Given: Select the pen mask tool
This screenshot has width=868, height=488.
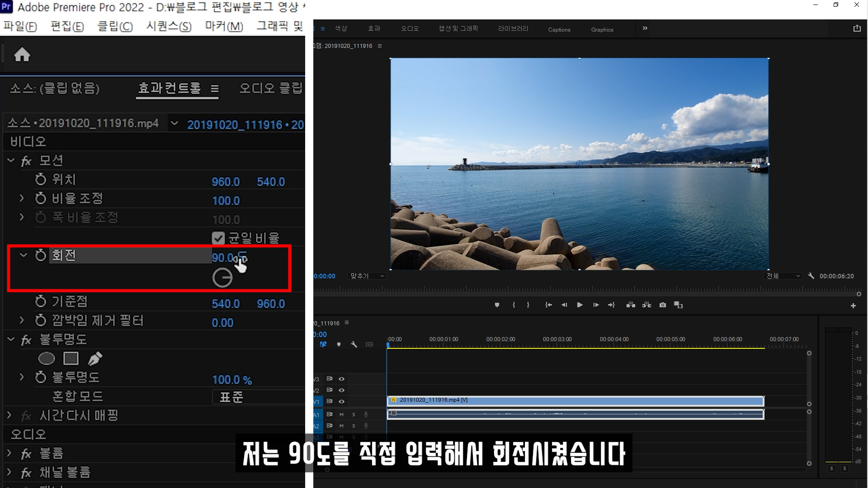Looking at the screenshot, I should [x=95, y=359].
